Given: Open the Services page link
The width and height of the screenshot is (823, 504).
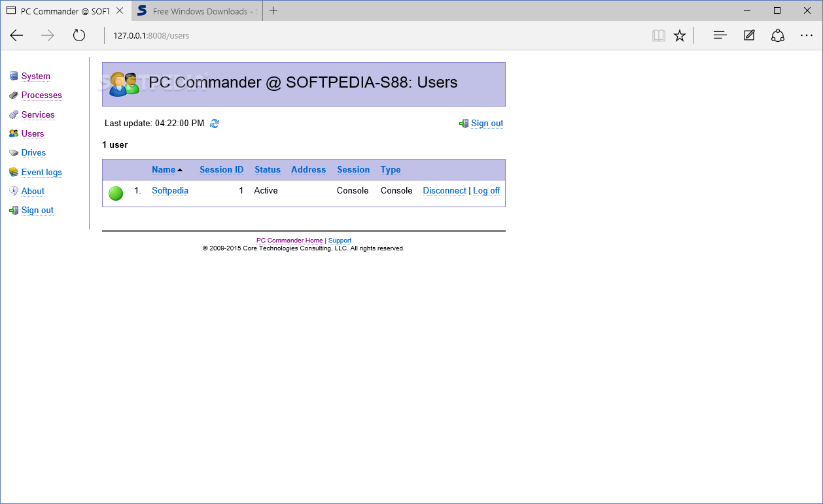Looking at the screenshot, I should coord(38,114).
